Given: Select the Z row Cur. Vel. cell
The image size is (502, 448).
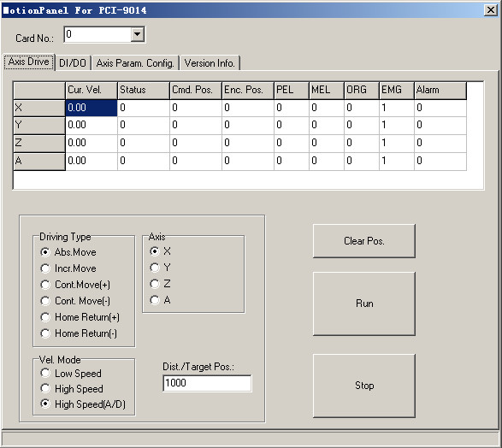Looking at the screenshot, I should (x=92, y=144).
